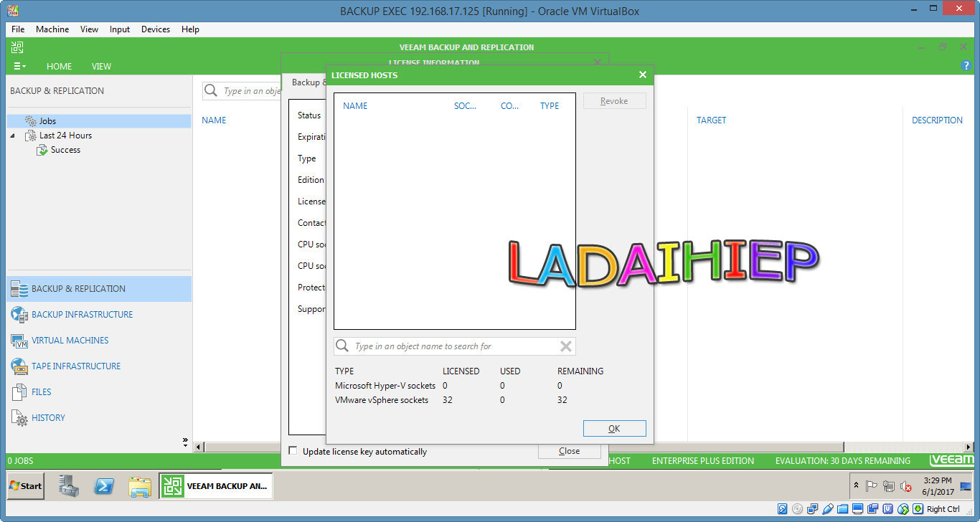Open the VirtualBox Machine menu

(x=52, y=29)
